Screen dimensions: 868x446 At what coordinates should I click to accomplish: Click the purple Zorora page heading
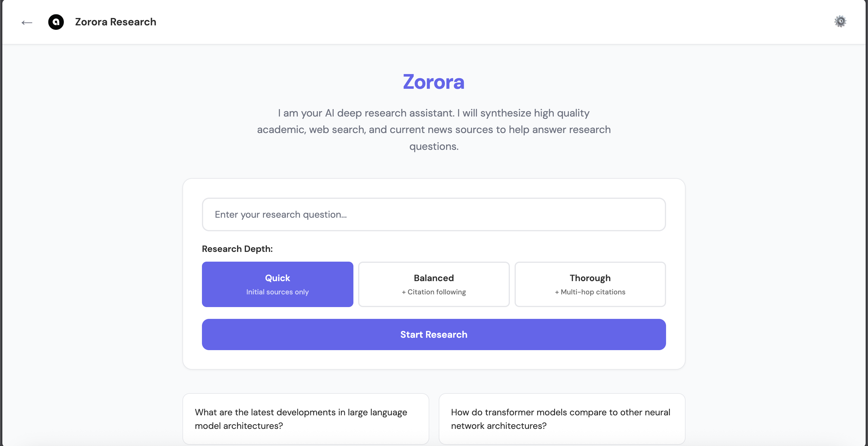(433, 82)
